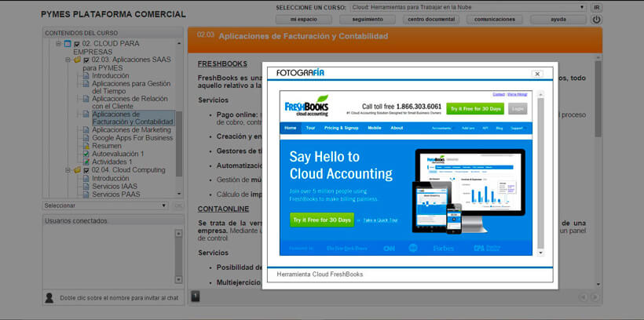Select Resumen in course contents
This screenshot has width=644, height=320.
tap(106, 146)
